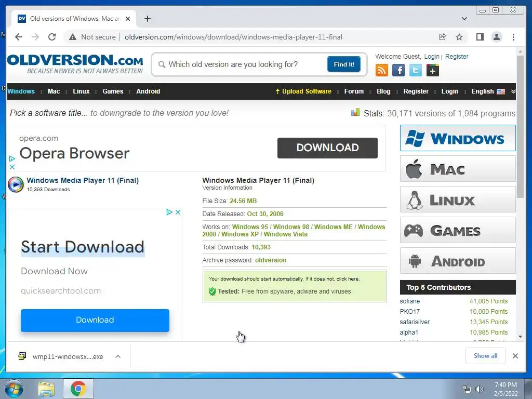Close the Start Download ad
The image size is (532, 399).
coord(178,212)
